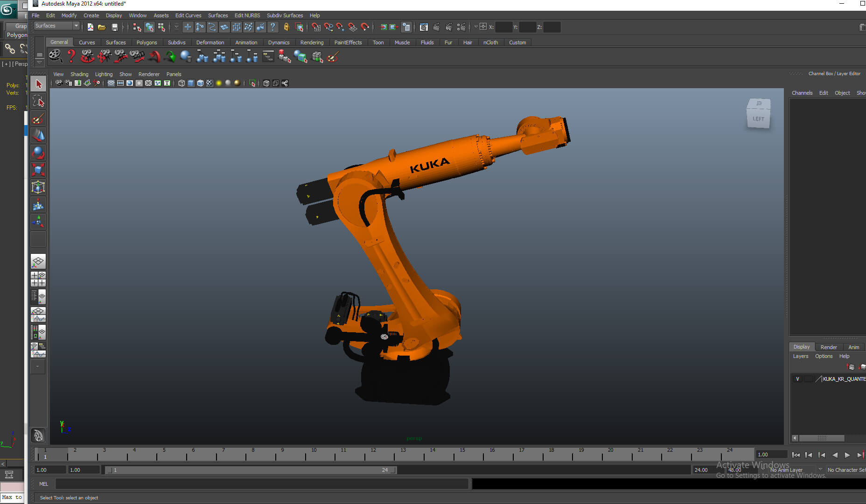Switch to the Render layer tab
Image resolution: width=866 pixels, height=504 pixels.
(828, 347)
